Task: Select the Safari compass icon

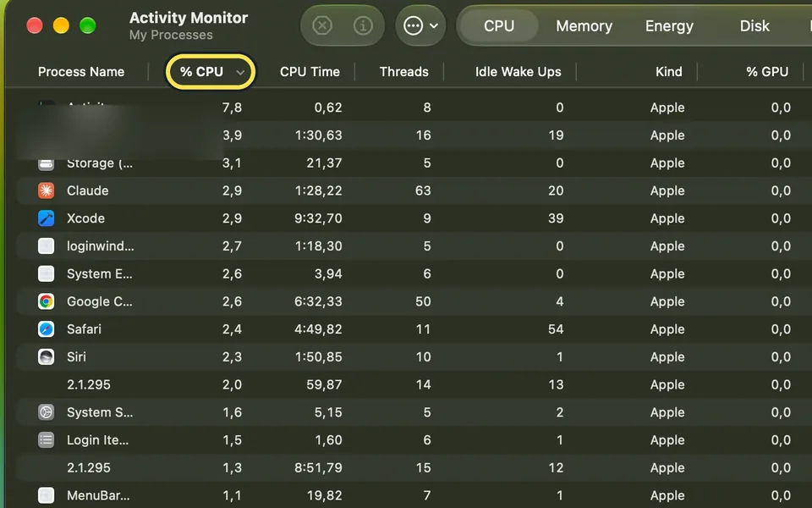Action: (46, 329)
